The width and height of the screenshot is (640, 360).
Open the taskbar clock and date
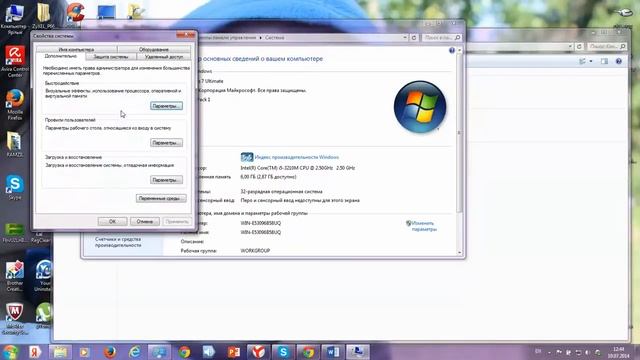point(618,353)
